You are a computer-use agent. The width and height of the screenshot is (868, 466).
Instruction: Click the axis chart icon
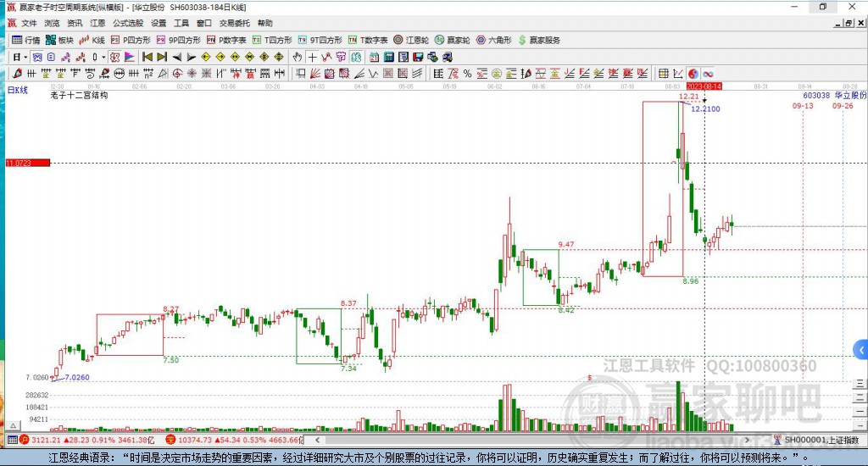click(x=677, y=74)
